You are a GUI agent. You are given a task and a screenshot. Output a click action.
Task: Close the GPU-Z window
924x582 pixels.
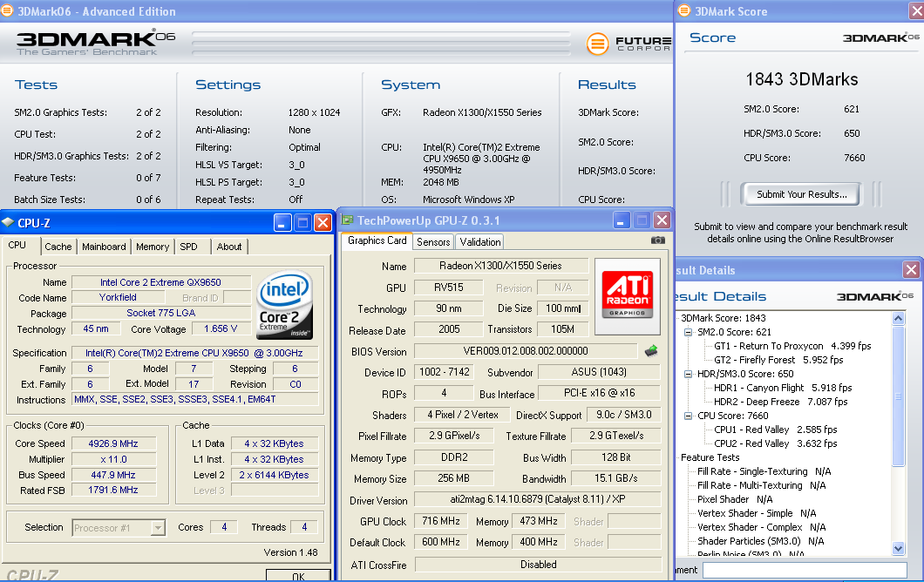pyautogui.click(x=662, y=220)
